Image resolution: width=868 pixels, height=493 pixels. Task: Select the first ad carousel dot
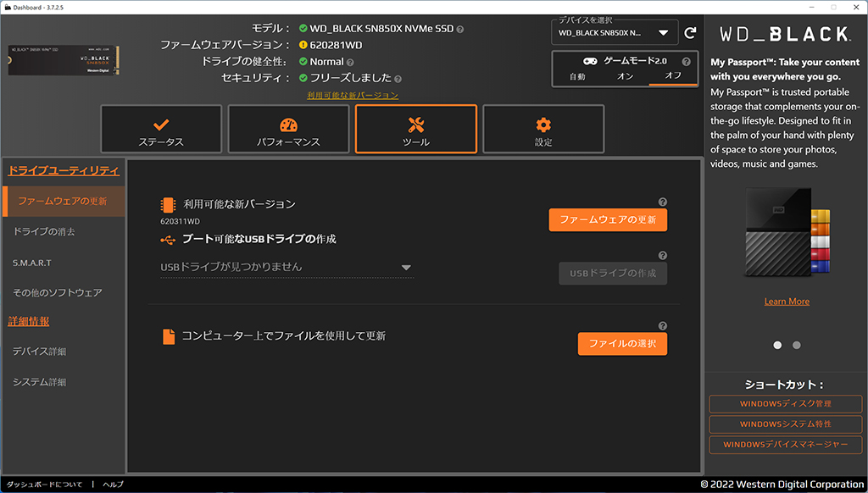click(777, 346)
